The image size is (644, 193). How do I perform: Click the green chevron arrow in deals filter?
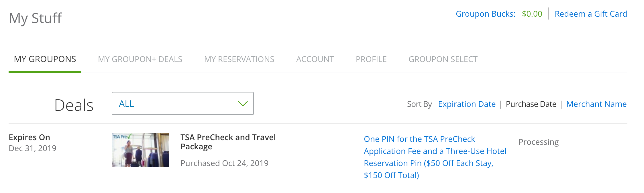coord(243,104)
